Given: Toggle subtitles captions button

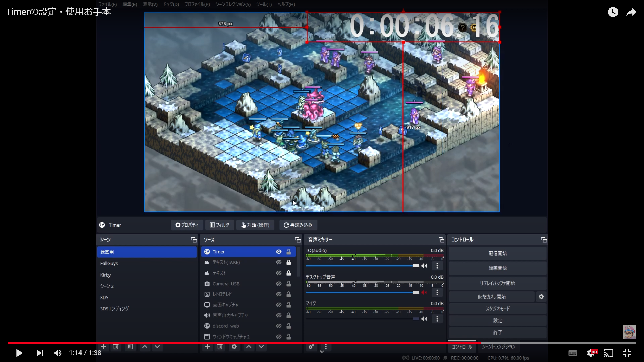Looking at the screenshot, I should click(573, 353).
